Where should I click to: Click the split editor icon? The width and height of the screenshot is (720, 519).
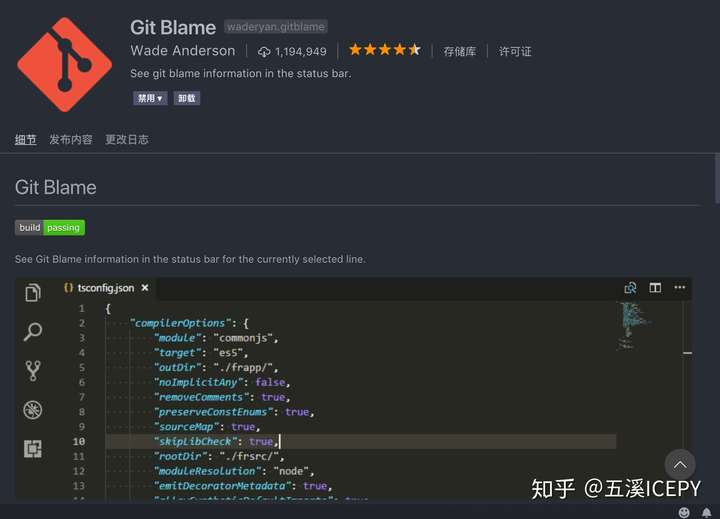[655, 288]
